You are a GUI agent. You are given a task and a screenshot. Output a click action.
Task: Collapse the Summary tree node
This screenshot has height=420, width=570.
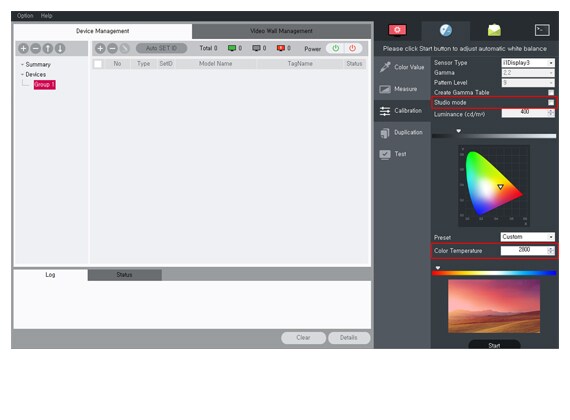(x=22, y=65)
